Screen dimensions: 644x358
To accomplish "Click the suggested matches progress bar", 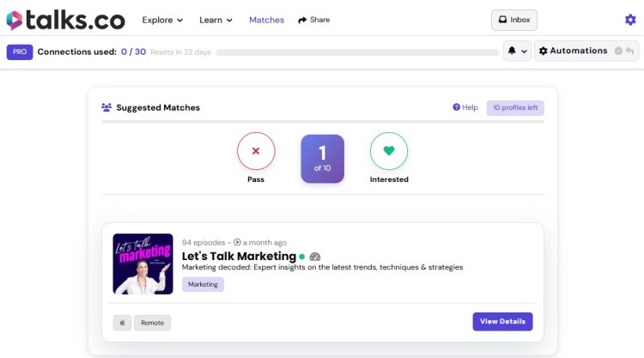I will point(323,122).
